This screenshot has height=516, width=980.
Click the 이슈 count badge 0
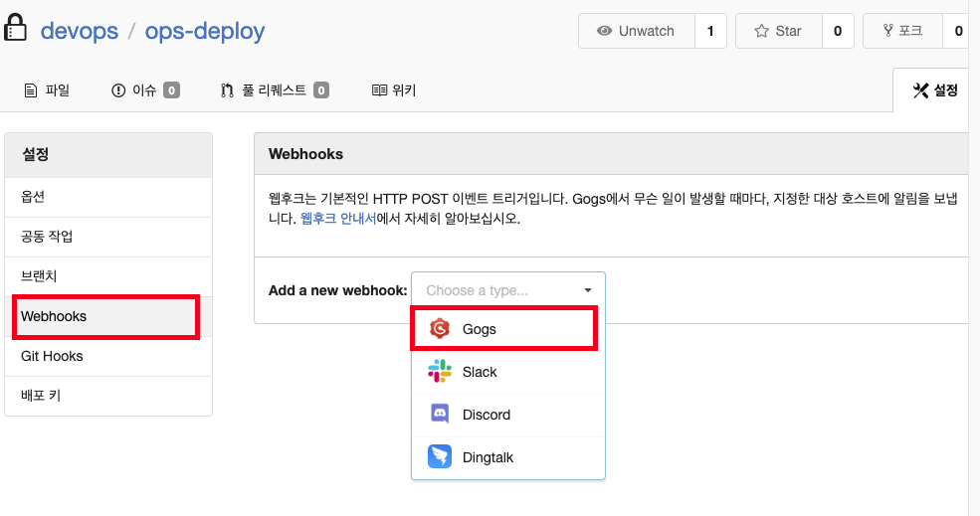pyautogui.click(x=171, y=90)
